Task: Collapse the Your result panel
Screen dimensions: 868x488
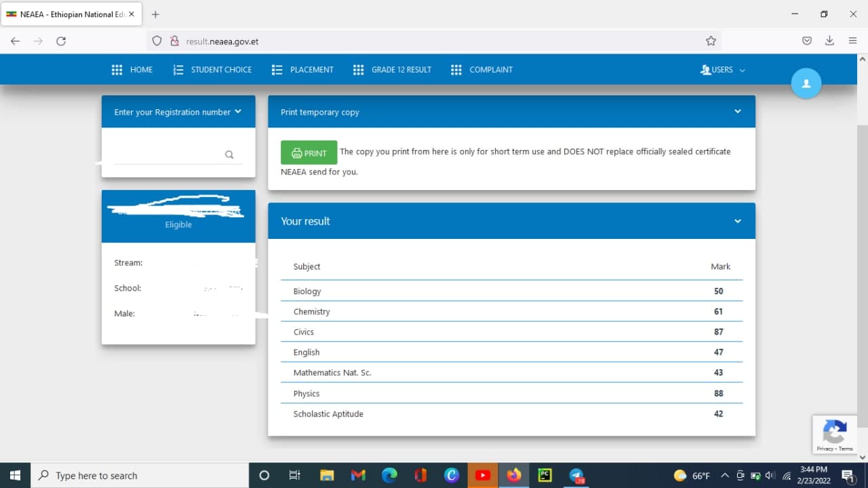Action: 738,221
